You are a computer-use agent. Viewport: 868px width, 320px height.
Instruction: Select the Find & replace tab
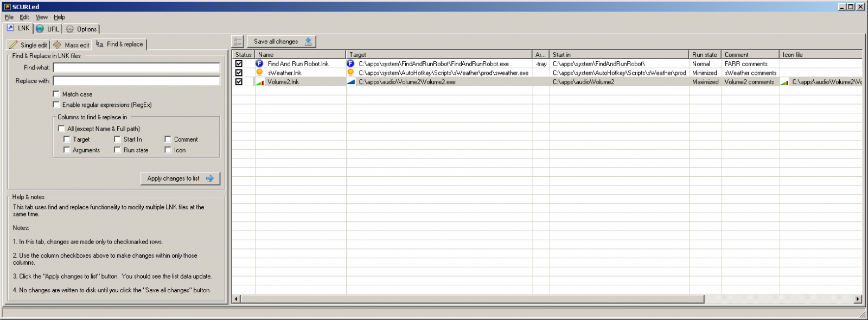coord(120,44)
